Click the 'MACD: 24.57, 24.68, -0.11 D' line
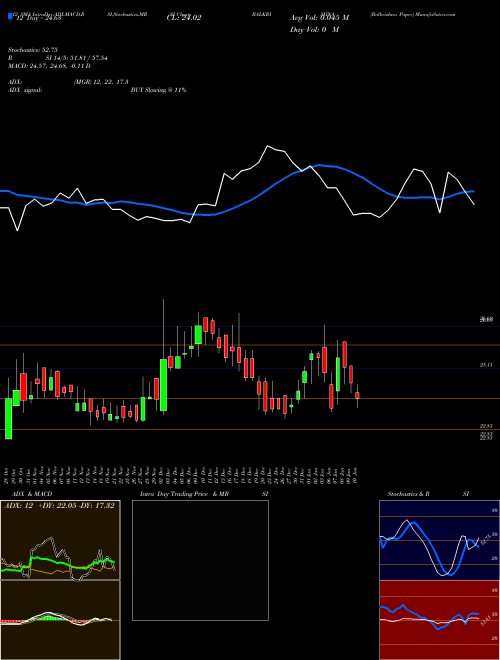The height and width of the screenshot is (660, 500). point(49,66)
